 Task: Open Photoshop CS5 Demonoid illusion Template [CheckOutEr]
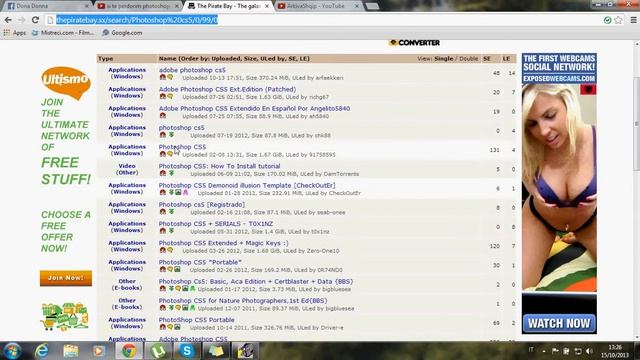(247, 185)
